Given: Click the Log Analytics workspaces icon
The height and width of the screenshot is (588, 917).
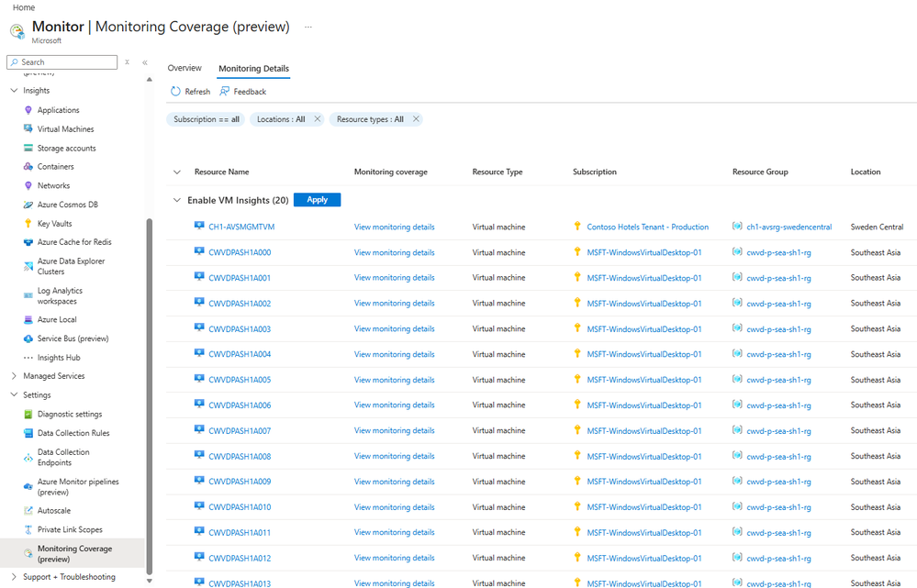Looking at the screenshot, I should pyautogui.click(x=28, y=295).
